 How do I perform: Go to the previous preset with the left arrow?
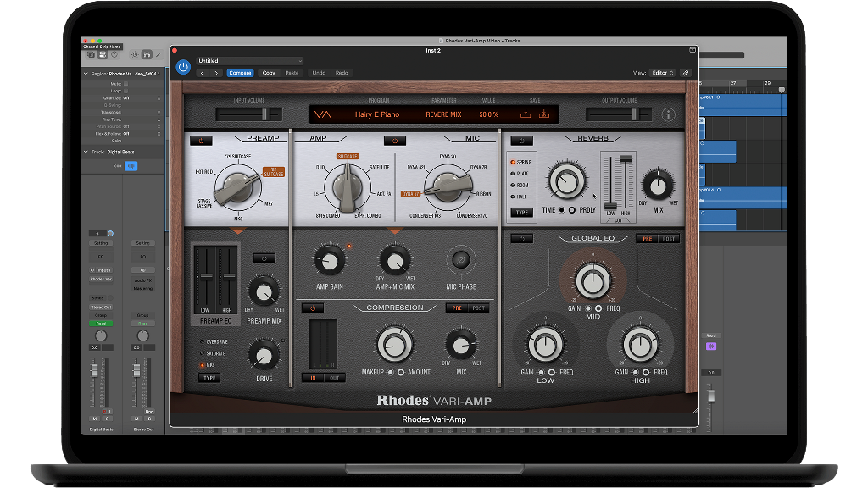click(203, 73)
